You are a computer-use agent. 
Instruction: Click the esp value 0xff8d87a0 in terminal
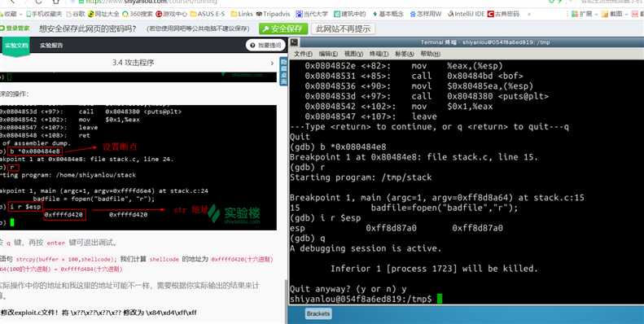(391, 228)
